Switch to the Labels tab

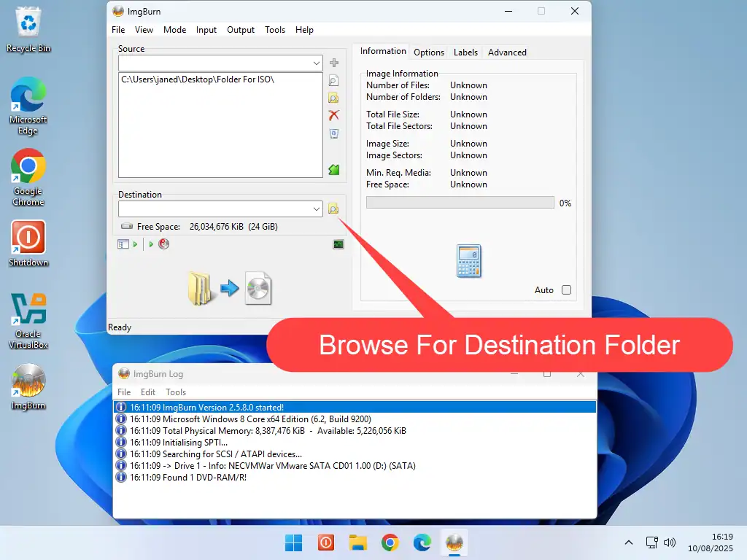point(465,52)
